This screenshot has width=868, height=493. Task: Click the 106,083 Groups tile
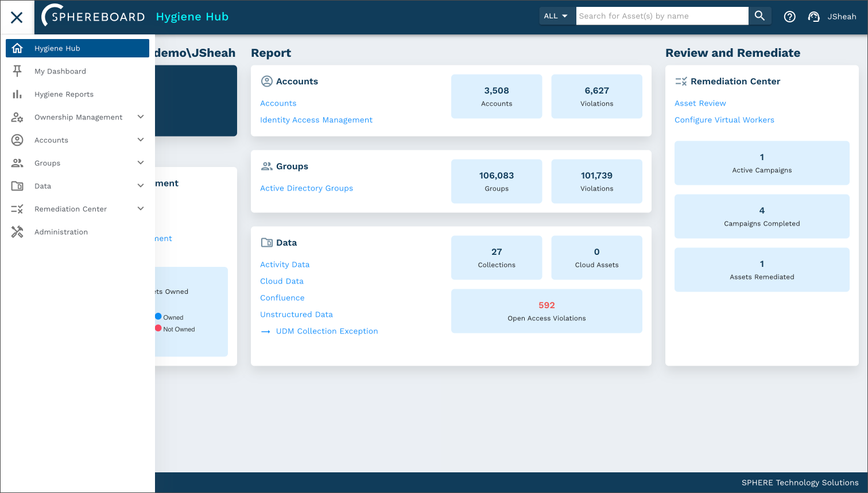(x=497, y=181)
